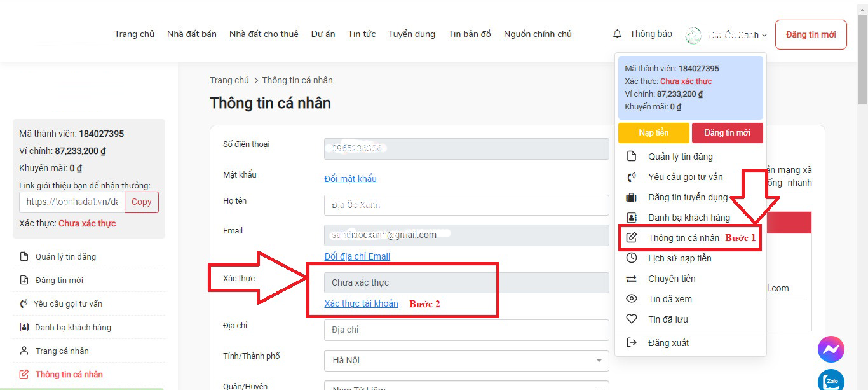Click eye icon for Tin đã xem
This screenshot has height=390, width=868.
pyautogui.click(x=632, y=299)
